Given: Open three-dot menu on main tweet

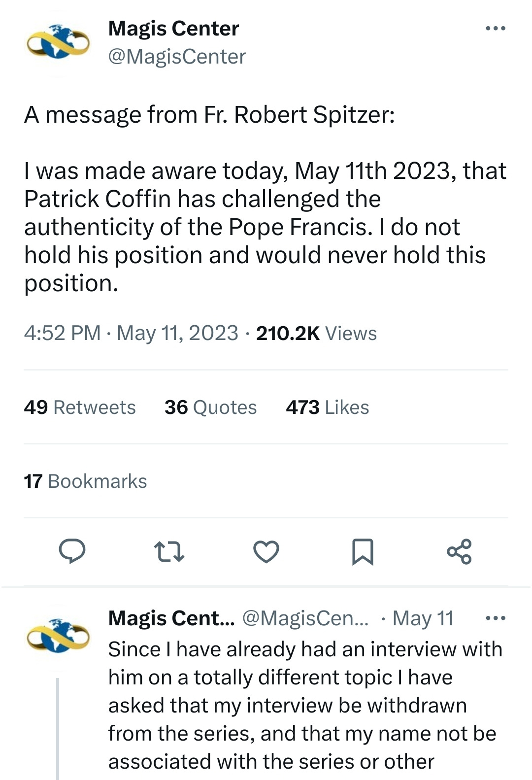Looking at the screenshot, I should (495, 29).
